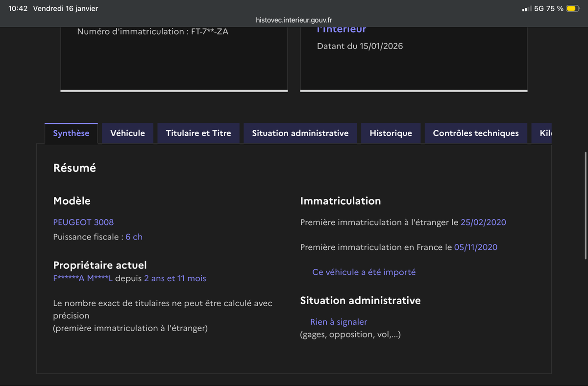588x386 pixels.
Task: Click the vertical page scrollbar
Action: [586, 206]
